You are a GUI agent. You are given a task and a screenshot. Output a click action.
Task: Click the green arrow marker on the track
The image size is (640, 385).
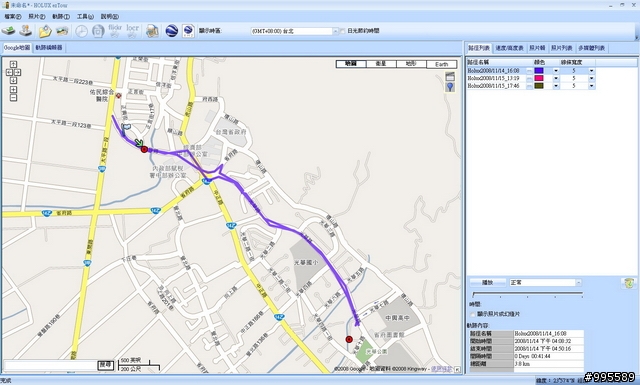pos(139,142)
